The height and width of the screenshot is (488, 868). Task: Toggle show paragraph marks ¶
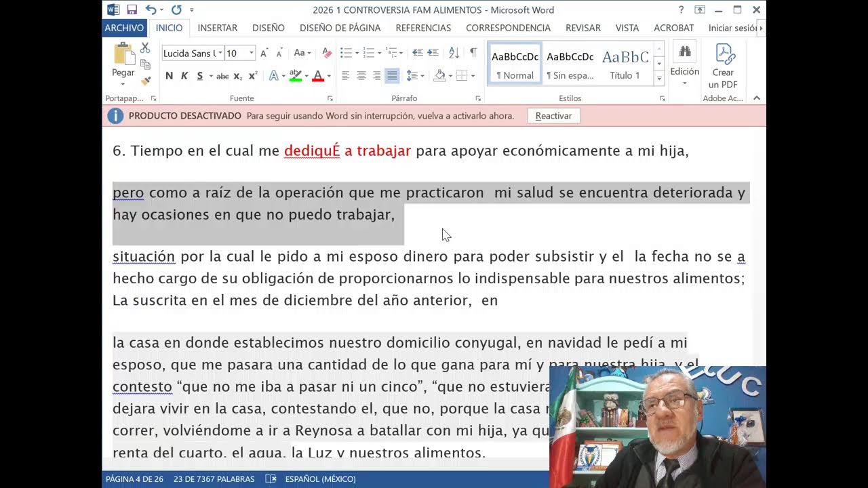(x=473, y=53)
